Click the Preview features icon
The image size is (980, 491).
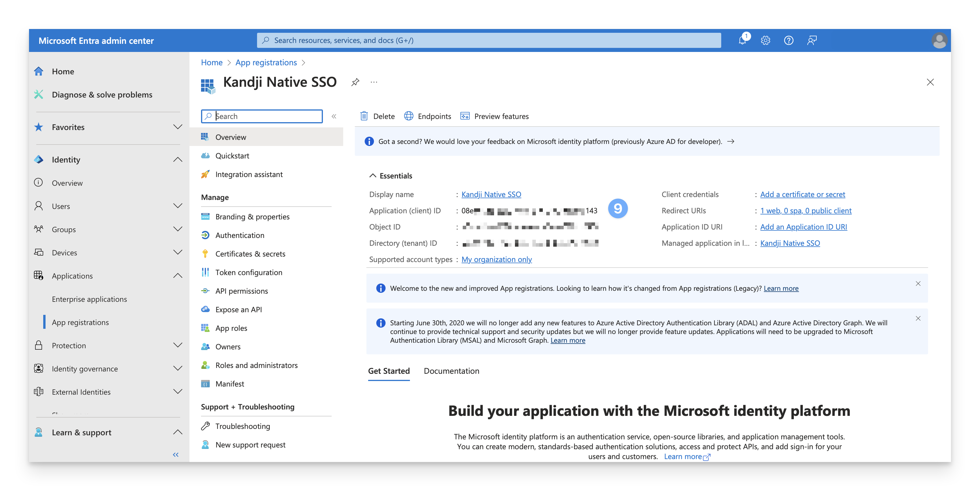click(465, 116)
